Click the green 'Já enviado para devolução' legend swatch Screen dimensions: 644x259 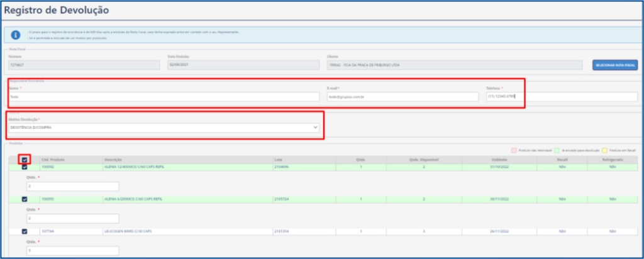pyautogui.click(x=557, y=151)
